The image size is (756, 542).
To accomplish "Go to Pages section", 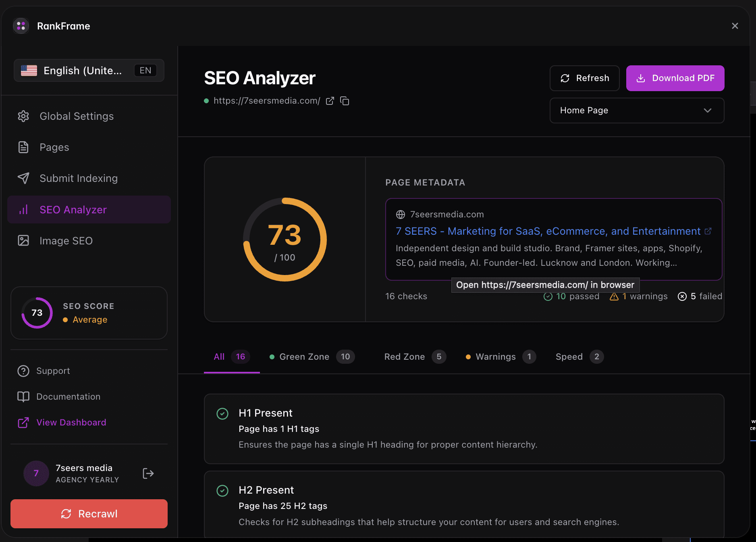I will (x=89, y=147).
